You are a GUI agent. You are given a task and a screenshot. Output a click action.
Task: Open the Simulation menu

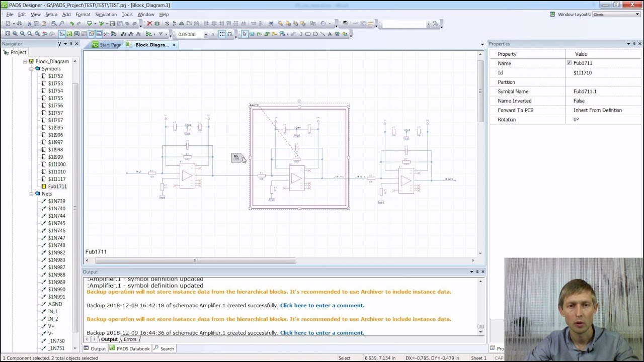click(106, 14)
